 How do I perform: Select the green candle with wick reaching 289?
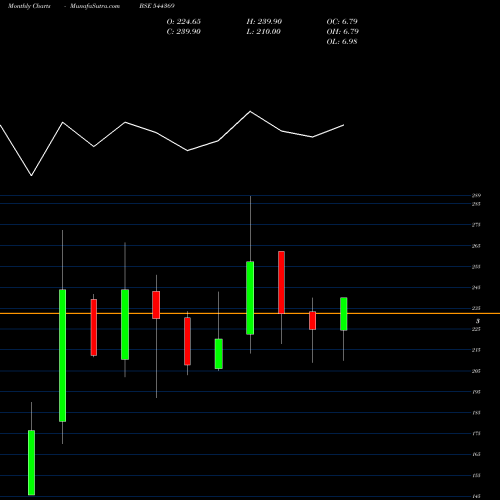pyautogui.click(x=250, y=298)
